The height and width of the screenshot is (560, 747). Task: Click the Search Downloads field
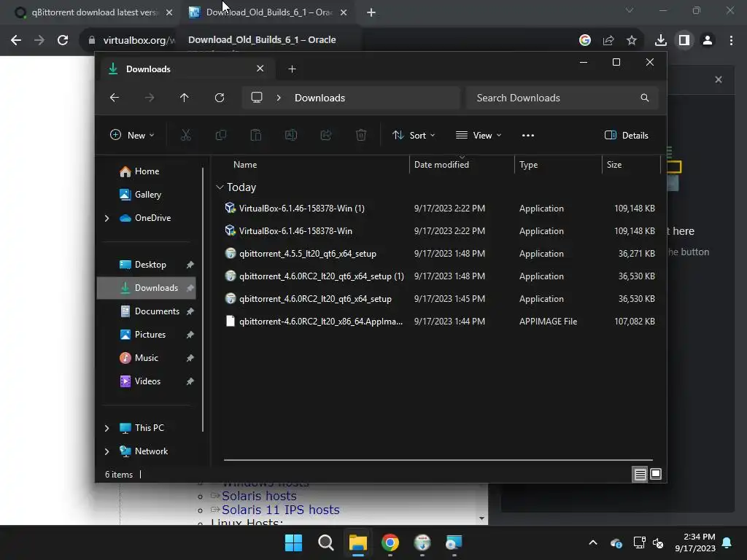(x=562, y=98)
